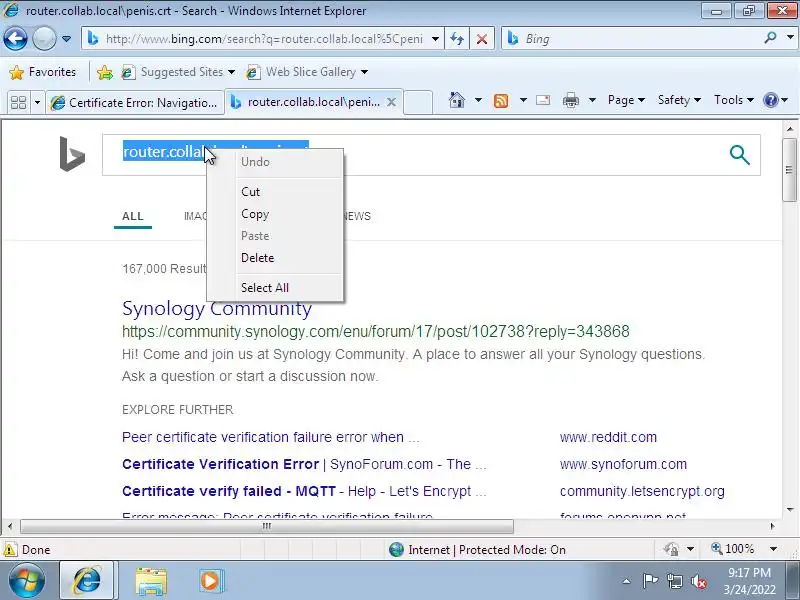Image resolution: width=800 pixels, height=600 pixels.
Task: Open community.letsencrypt.org link
Action: tap(642, 491)
